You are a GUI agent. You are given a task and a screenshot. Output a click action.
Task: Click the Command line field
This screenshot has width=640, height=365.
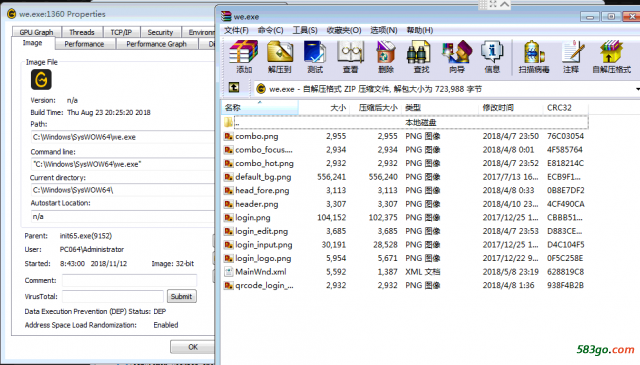122,164
